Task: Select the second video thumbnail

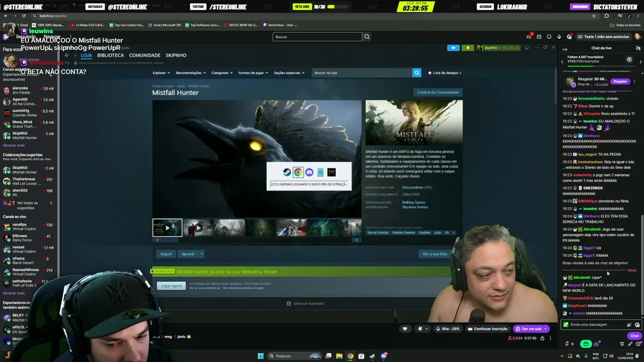Action: (x=198, y=228)
